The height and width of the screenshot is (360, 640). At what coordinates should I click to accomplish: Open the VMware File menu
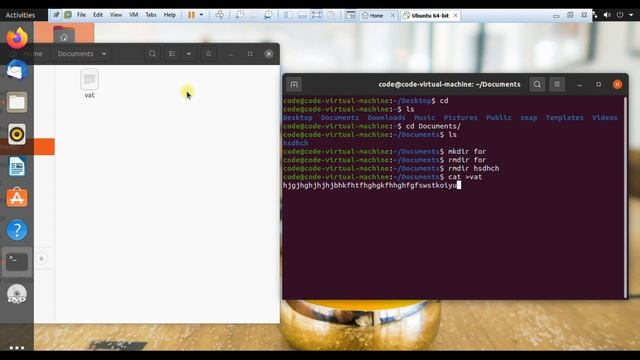pos(81,15)
